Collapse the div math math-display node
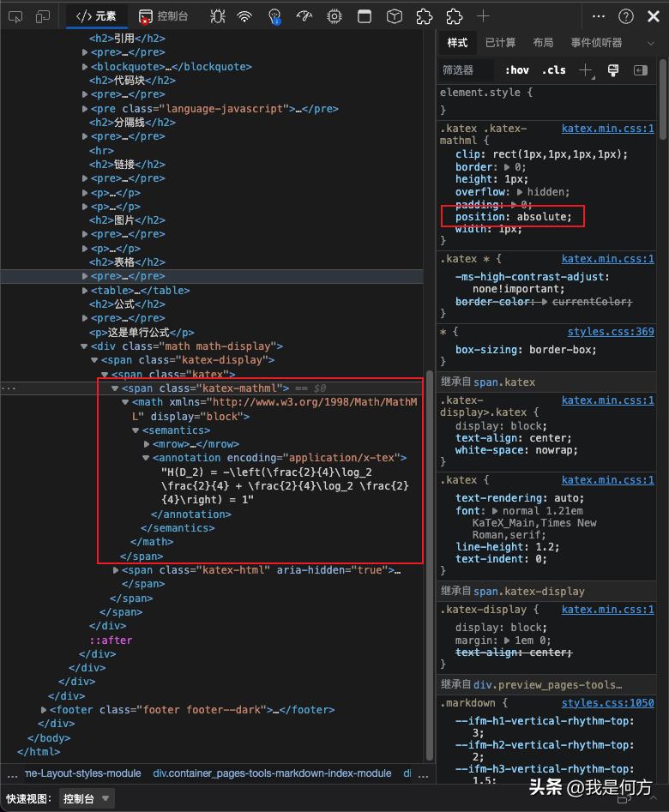 84,346
